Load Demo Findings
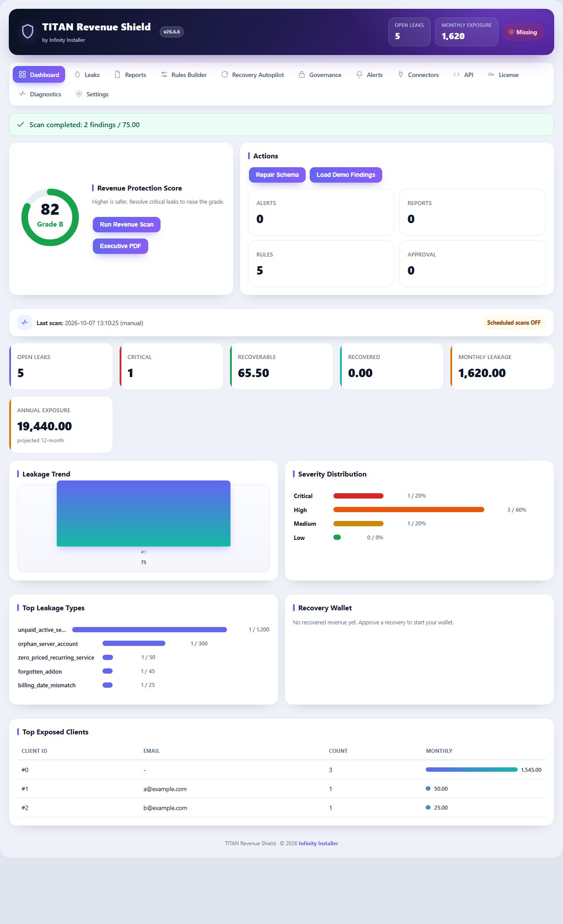This screenshot has width=563, height=924. [x=346, y=175]
